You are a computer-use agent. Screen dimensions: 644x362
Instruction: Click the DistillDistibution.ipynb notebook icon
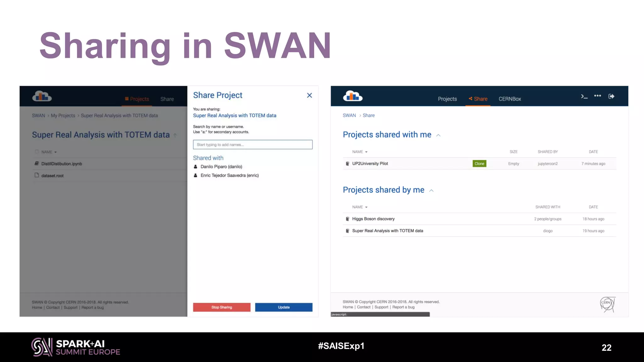click(37, 163)
